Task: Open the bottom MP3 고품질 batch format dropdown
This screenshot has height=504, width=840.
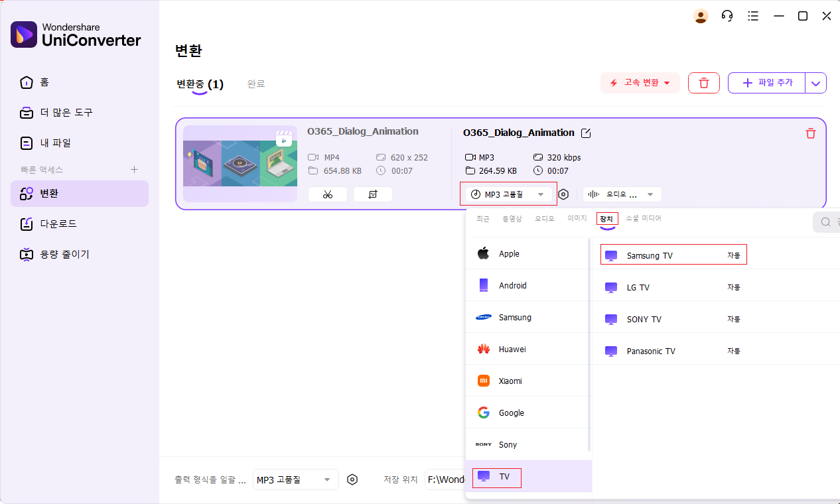Action: tap(295, 479)
